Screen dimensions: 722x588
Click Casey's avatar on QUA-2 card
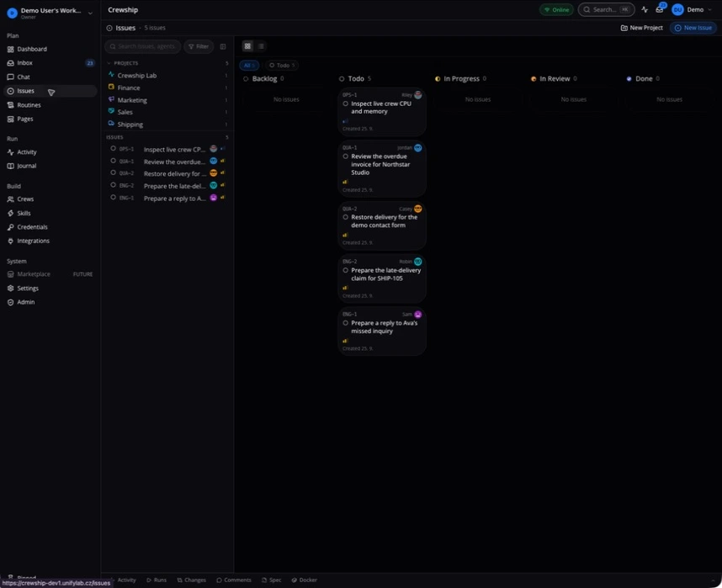click(x=417, y=209)
